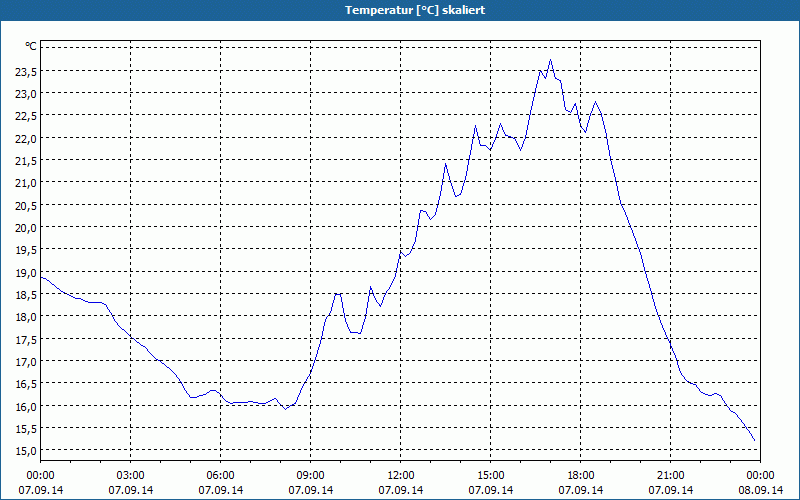Image resolution: width=800 pixels, height=500 pixels.
Task: Click the 19,0 y-axis label
Action: [26, 272]
